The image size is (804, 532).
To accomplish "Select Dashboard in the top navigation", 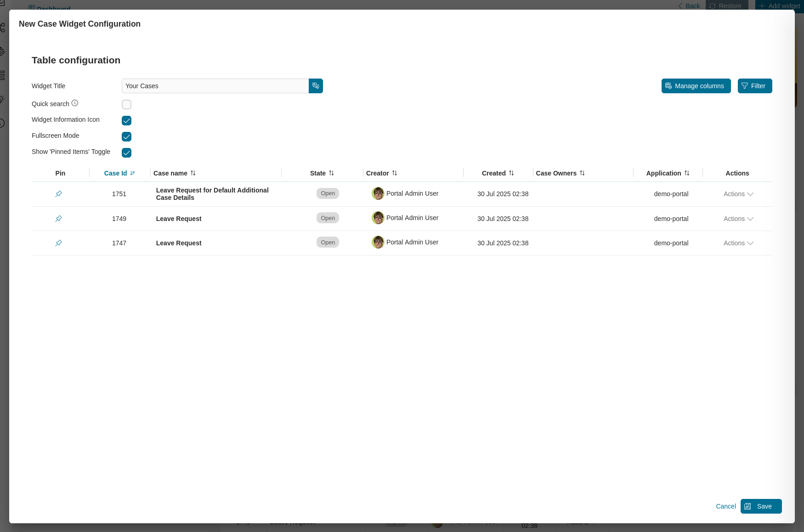I will (x=50, y=8).
